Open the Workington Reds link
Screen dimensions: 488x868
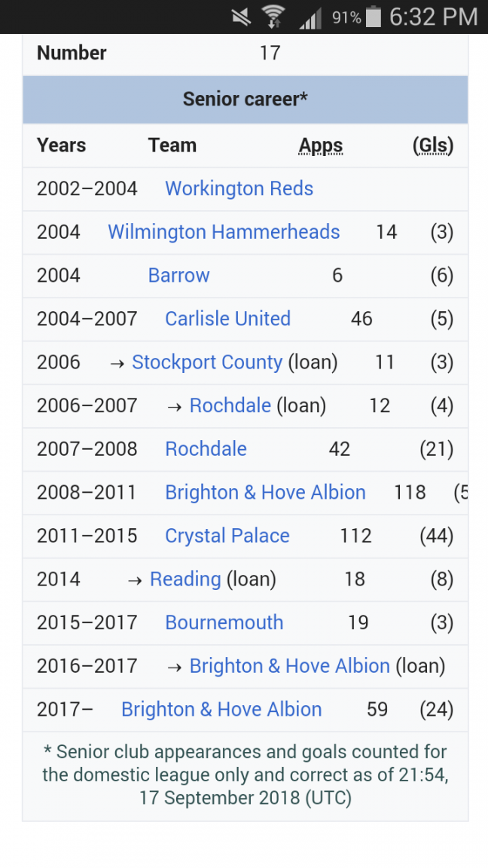click(x=239, y=188)
